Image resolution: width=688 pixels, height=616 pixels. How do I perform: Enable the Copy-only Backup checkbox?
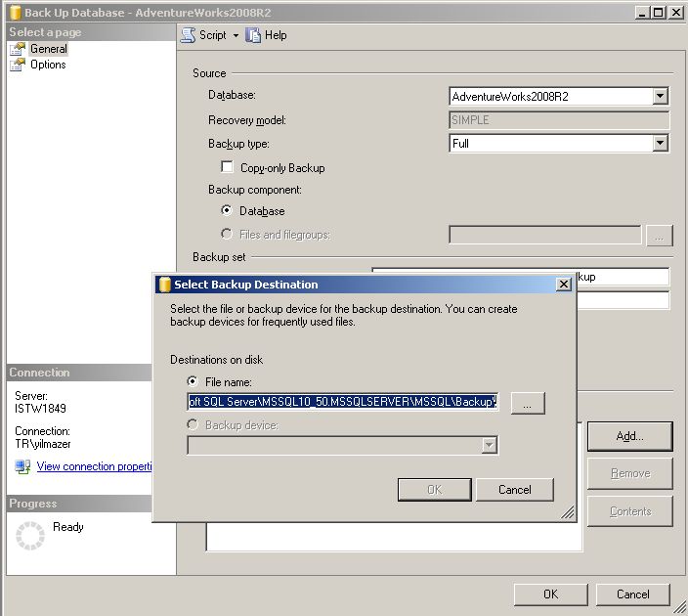point(228,167)
